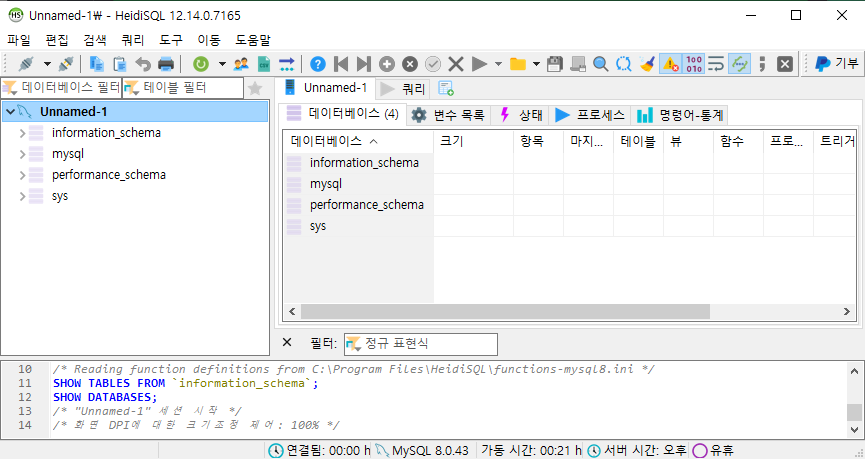The height and width of the screenshot is (459, 865).
Task: Expand information_schema in the tree
Action: 23,133
